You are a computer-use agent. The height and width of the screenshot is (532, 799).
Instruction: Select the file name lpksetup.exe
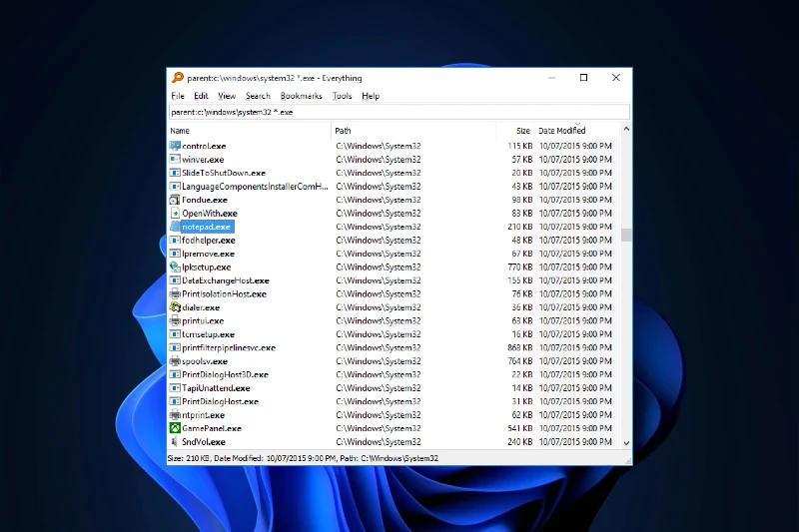pyautogui.click(x=207, y=267)
